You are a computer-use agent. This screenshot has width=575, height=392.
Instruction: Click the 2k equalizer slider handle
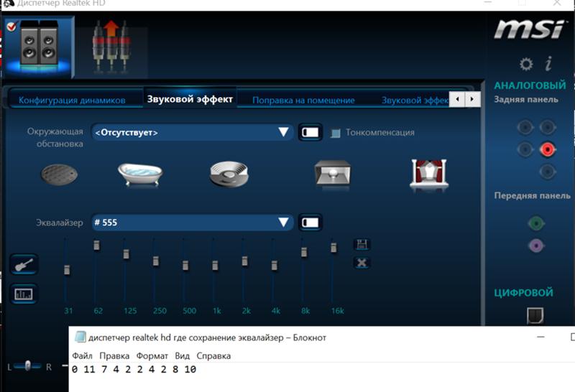click(x=244, y=261)
